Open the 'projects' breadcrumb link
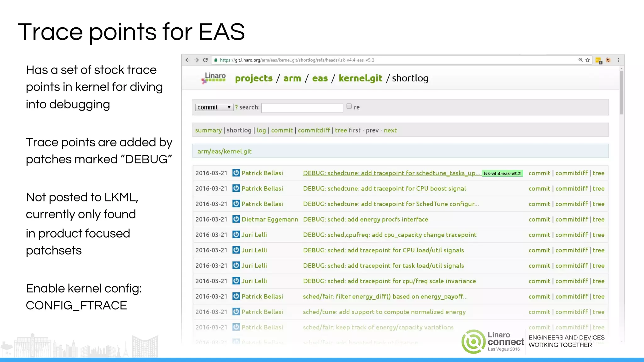Screen dimensions: 644x362 (x=254, y=78)
